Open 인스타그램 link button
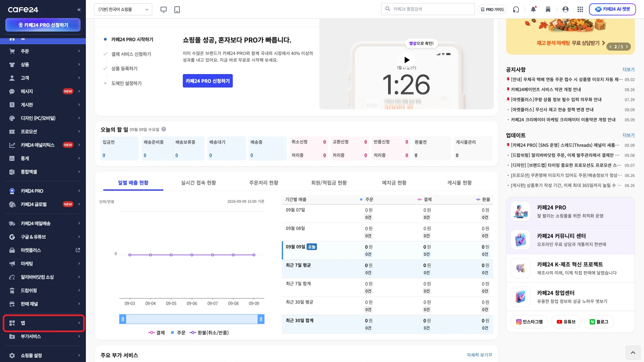 (529, 322)
